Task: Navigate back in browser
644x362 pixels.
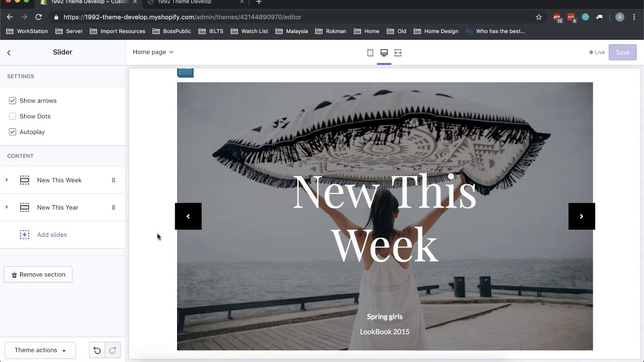Action: (10, 17)
